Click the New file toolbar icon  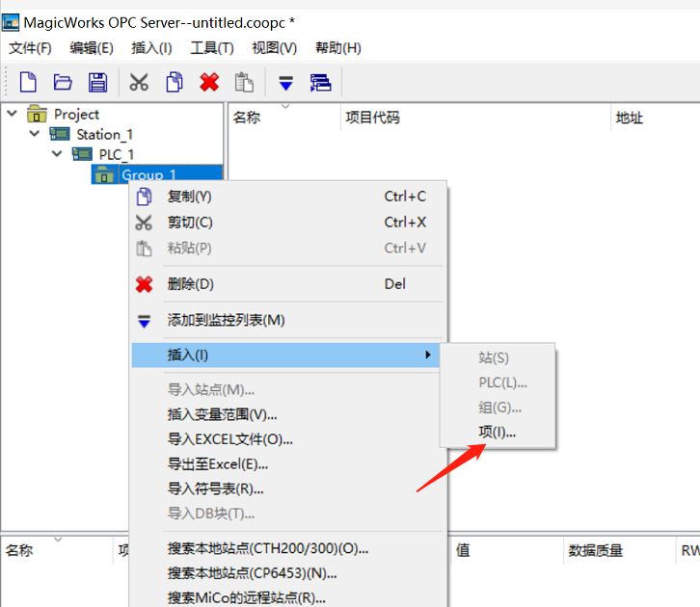pyautogui.click(x=28, y=82)
